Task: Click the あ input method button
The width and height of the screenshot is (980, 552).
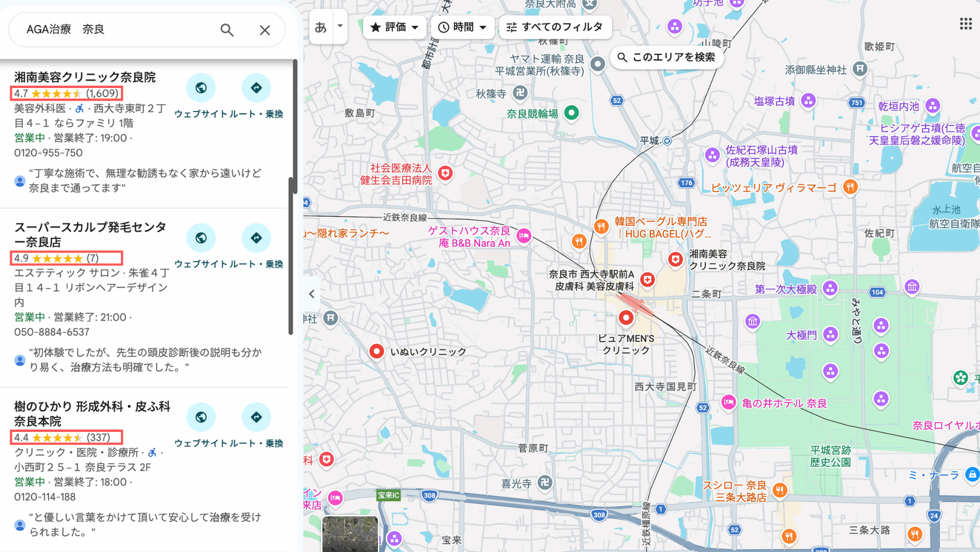Action: pos(321,27)
